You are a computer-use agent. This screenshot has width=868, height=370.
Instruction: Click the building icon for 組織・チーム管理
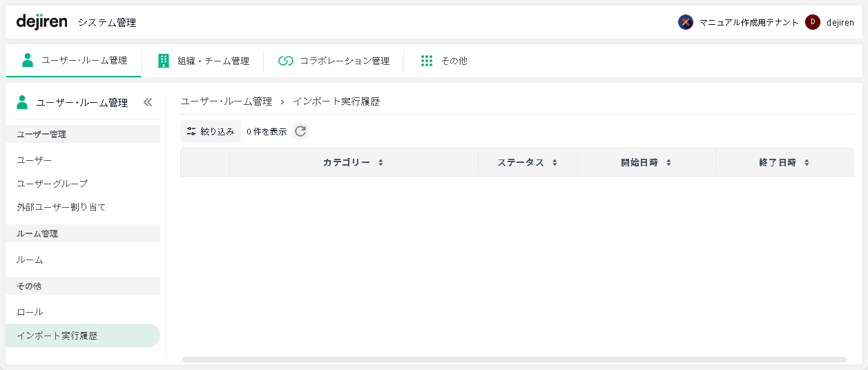pyautogui.click(x=164, y=61)
